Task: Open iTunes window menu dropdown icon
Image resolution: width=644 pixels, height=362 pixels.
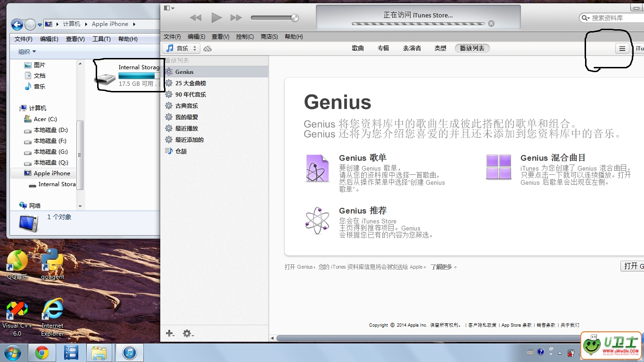Action: [169, 8]
